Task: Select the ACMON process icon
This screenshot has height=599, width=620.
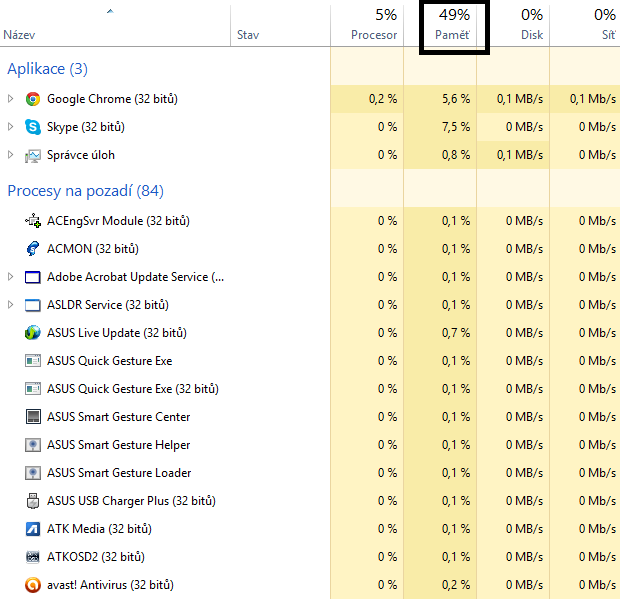Action: [x=33, y=249]
